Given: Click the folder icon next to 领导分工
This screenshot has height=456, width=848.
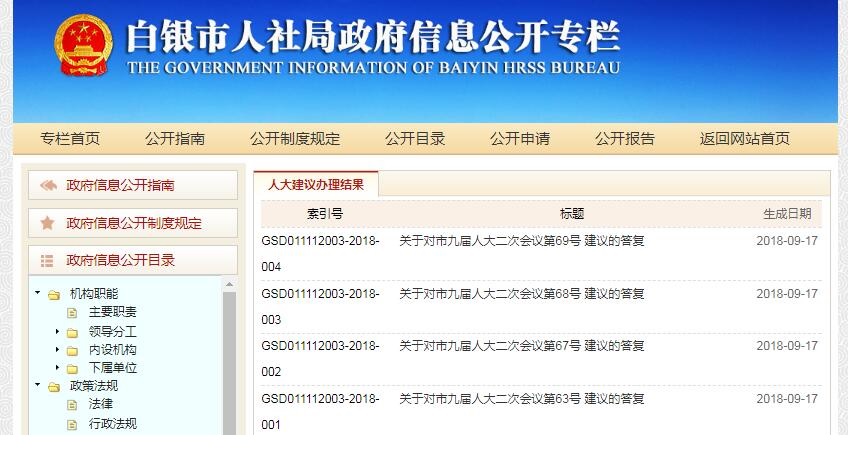Looking at the screenshot, I should coord(72,332).
